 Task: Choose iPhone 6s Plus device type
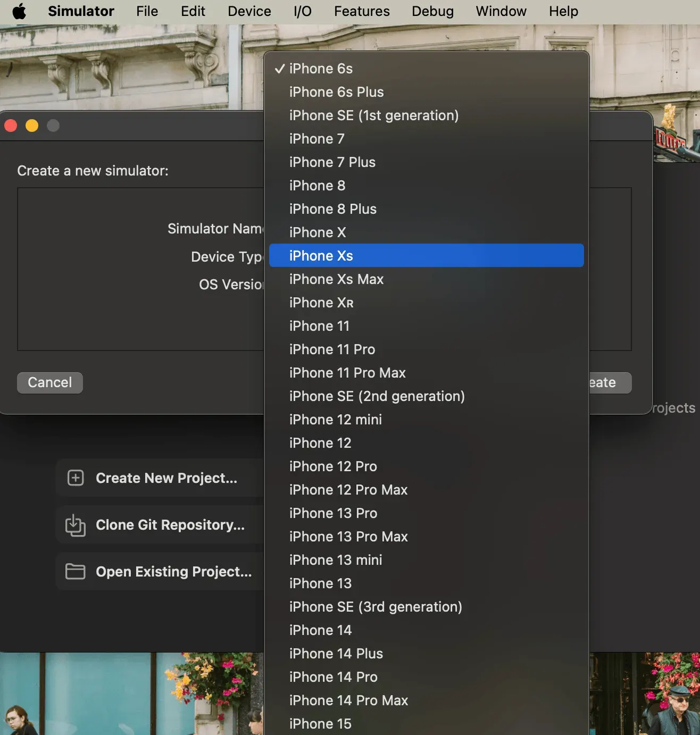coord(427,92)
